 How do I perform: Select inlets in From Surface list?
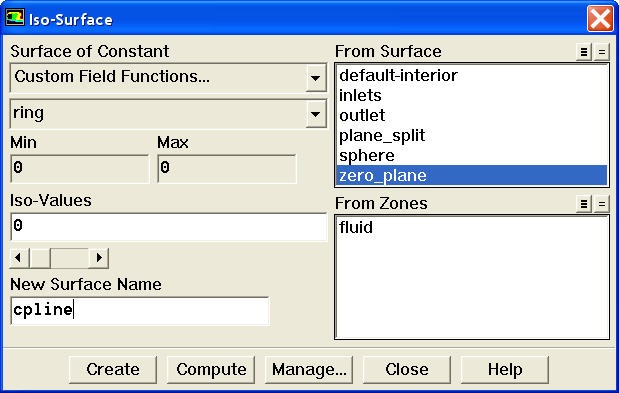(471, 95)
